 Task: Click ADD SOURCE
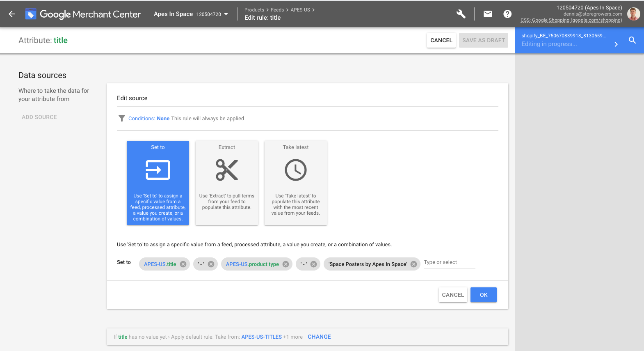pyautogui.click(x=39, y=117)
